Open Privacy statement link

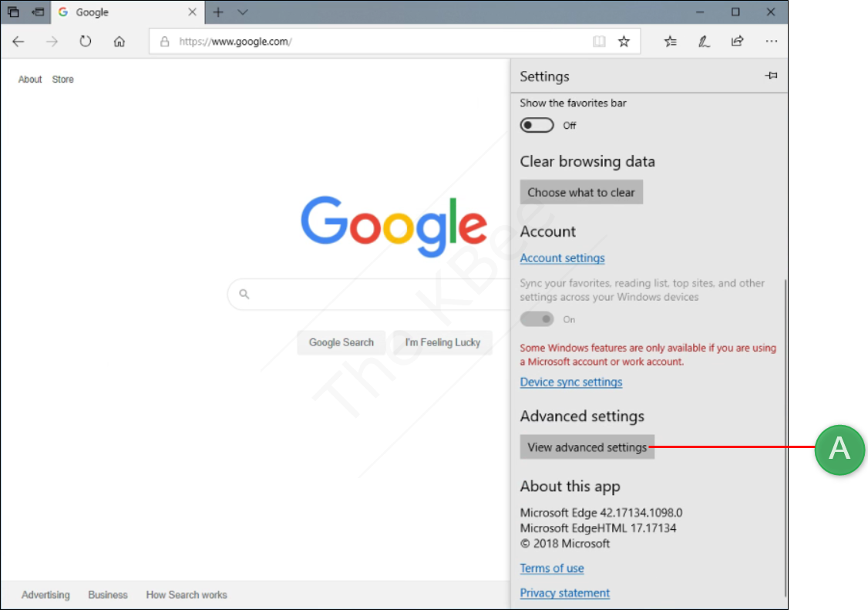coord(564,593)
